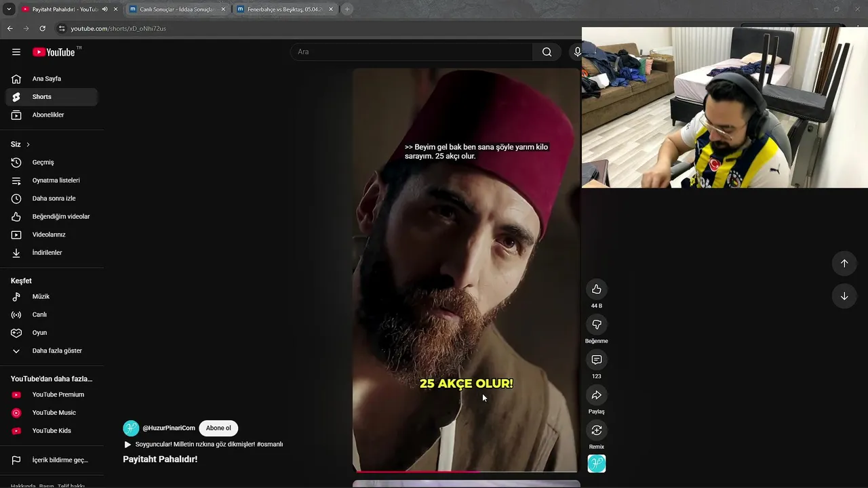Open İndirilenler page

[52, 252]
